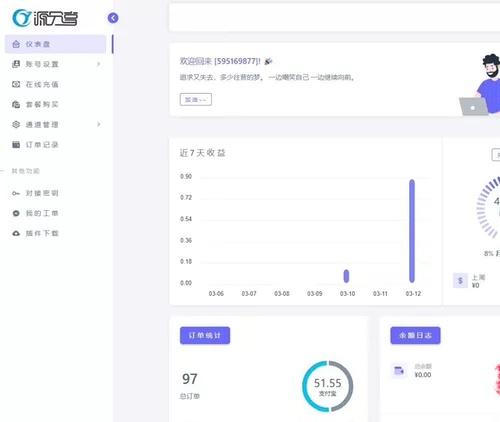This screenshot has width=500, height=422.
Task: Click the 账号设置 account icon
Action: [x=16, y=64]
